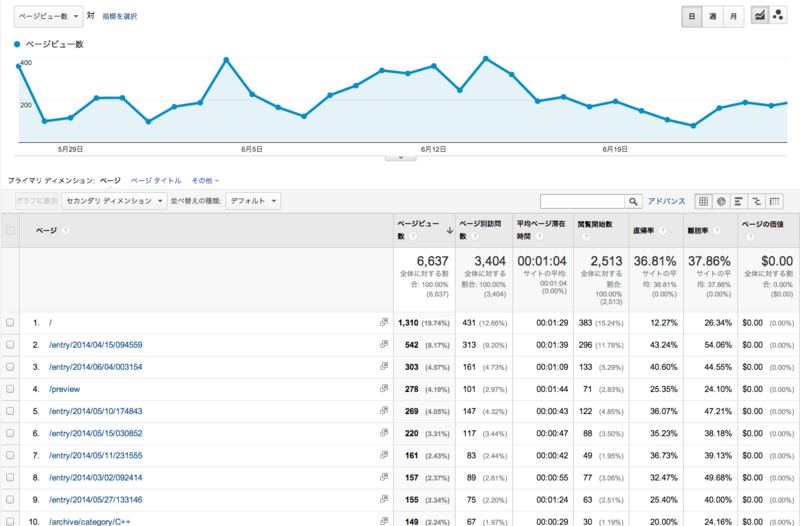Open /entry/2014/05/27/133146 in new window icon
This screenshot has height=526, width=800.
coord(384,499)
